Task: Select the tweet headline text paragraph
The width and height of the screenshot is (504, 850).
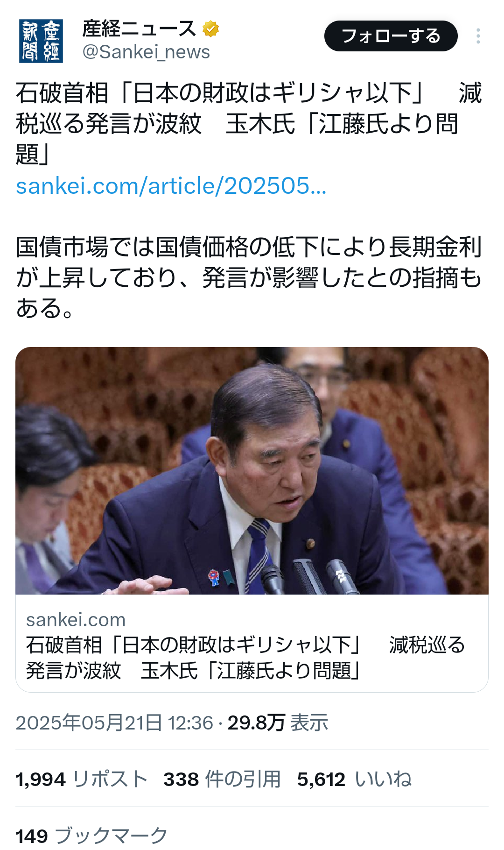Action: pos(249,124)
